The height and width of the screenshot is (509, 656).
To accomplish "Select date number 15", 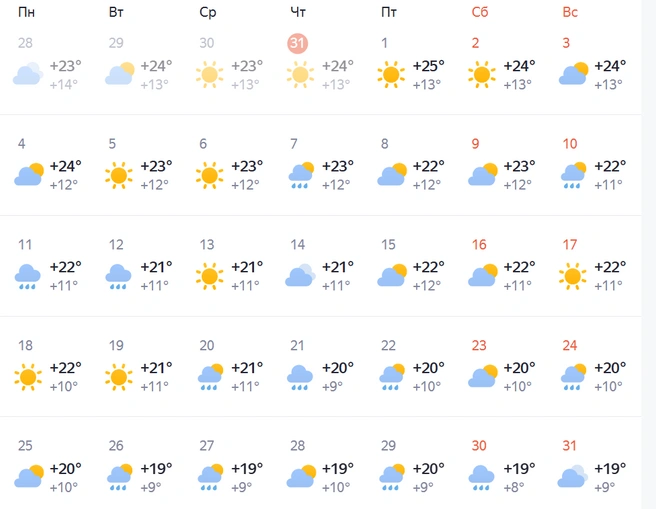I will pyautogui.click(x=388, y=245).
